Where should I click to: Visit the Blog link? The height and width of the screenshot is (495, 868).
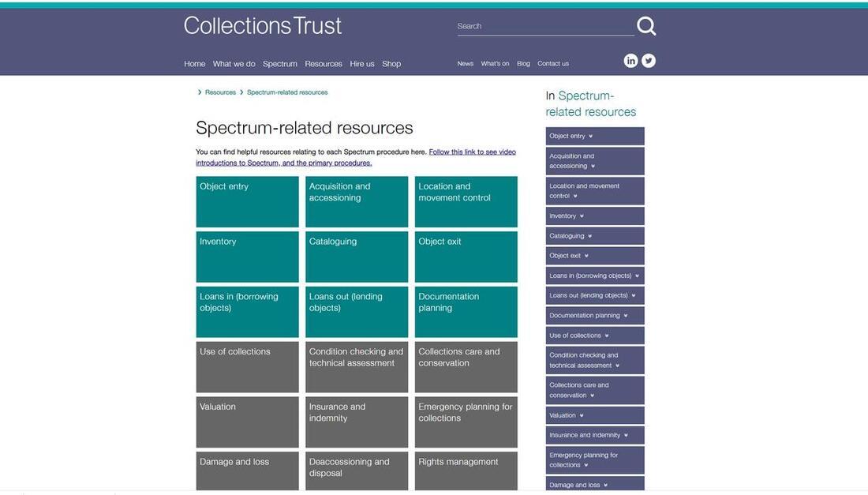pyautogui.click(x=524, y=64)
